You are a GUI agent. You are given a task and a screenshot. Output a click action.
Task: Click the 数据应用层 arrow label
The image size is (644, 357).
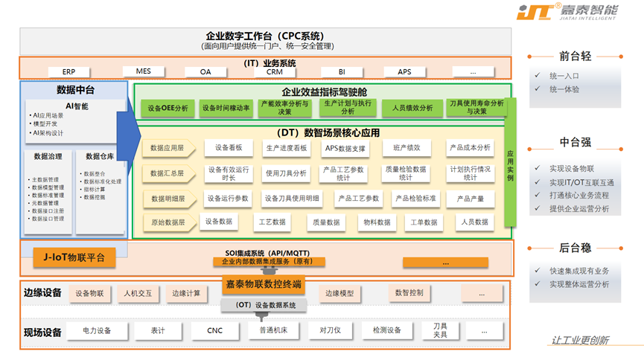168,149
